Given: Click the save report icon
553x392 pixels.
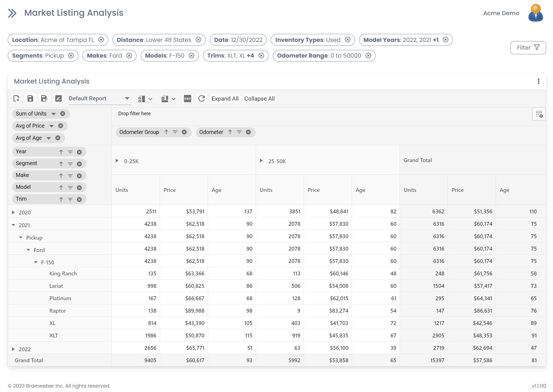Looking at the screenshot, I should 30,99.
